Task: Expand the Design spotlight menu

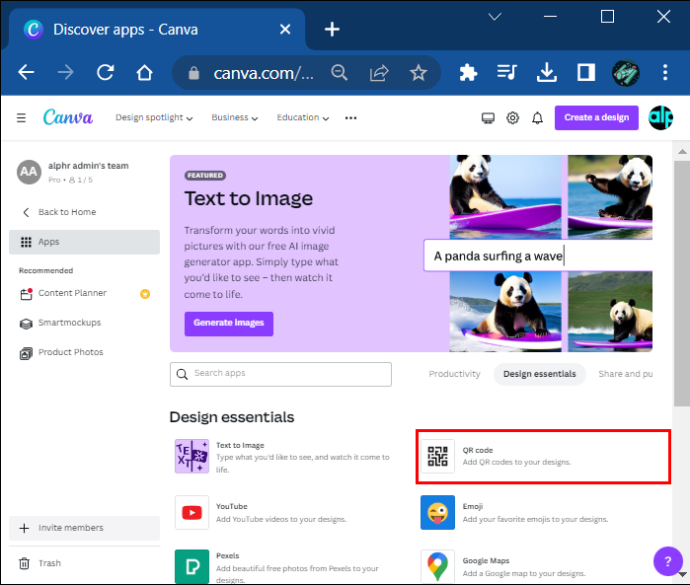Action: click(x=154, y=118)
